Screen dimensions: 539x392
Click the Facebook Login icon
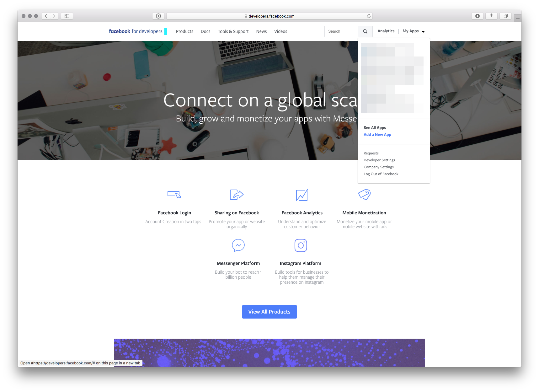[x=174, y=195]
